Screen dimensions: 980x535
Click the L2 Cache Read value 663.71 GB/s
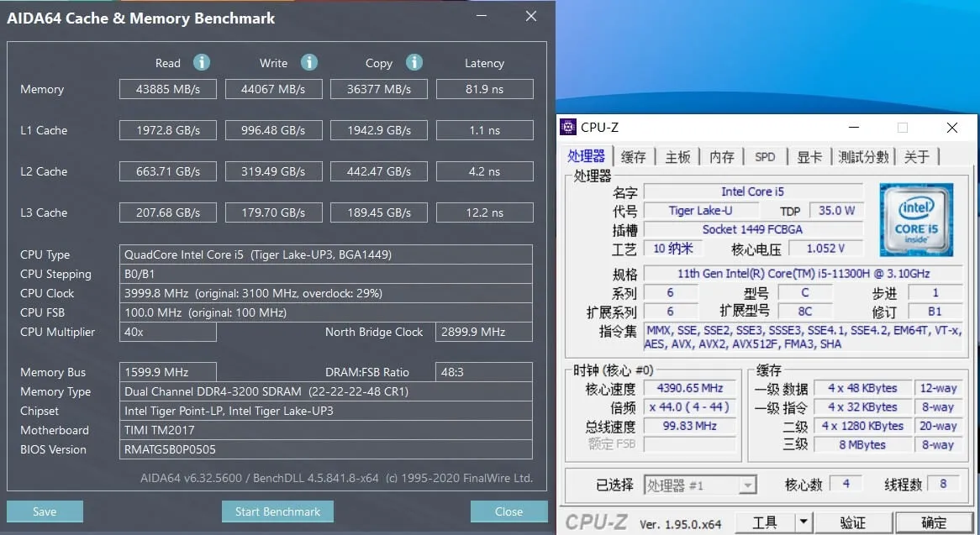coord(168,171)
